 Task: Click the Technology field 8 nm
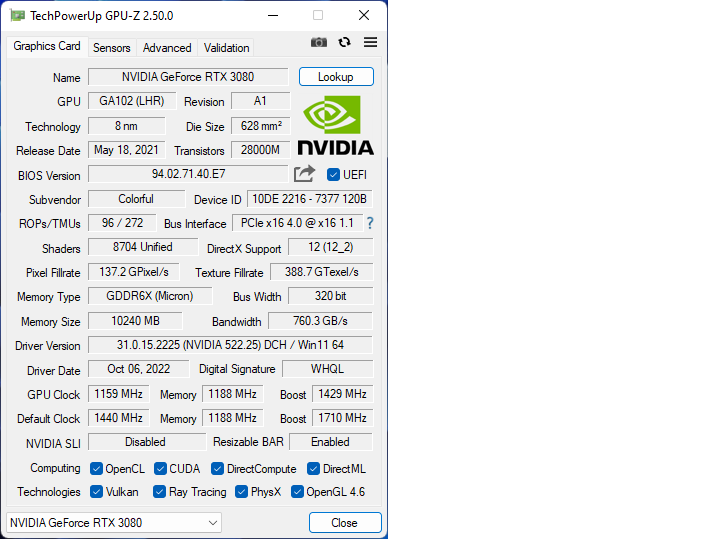[126, 126]
